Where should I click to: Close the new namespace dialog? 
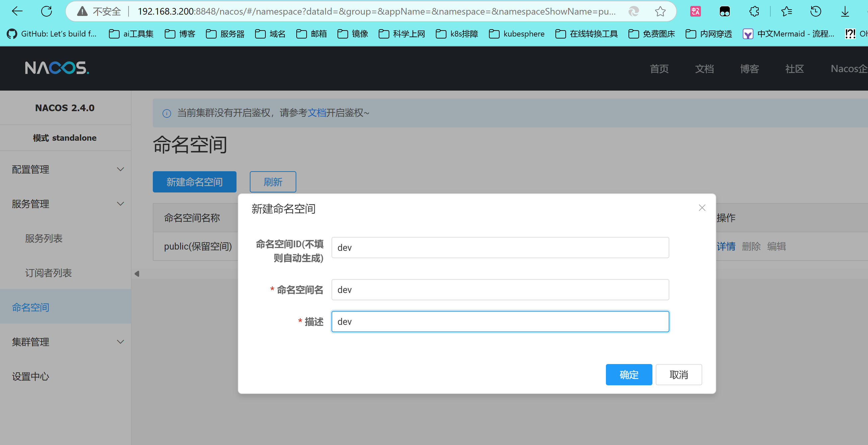[x=702, y=208]
